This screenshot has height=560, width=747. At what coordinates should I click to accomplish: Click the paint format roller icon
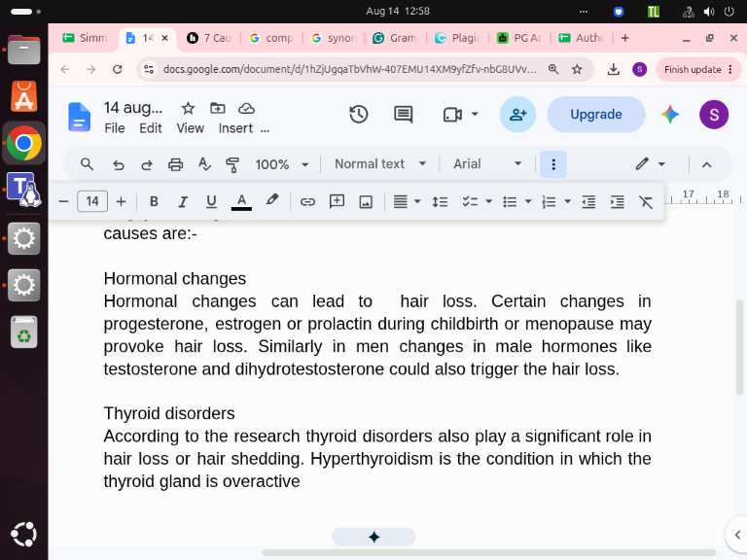(x=232, y=164)
